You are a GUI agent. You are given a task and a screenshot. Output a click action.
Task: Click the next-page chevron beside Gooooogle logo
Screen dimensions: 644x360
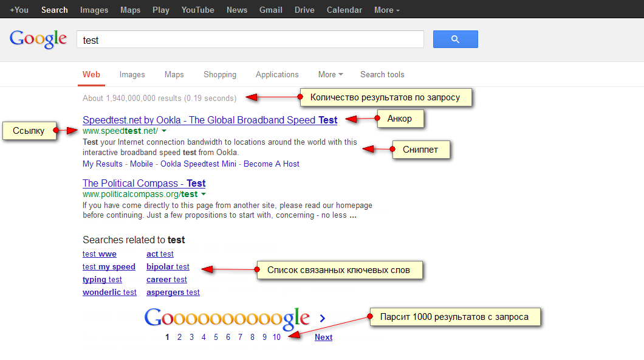(323, 318)
